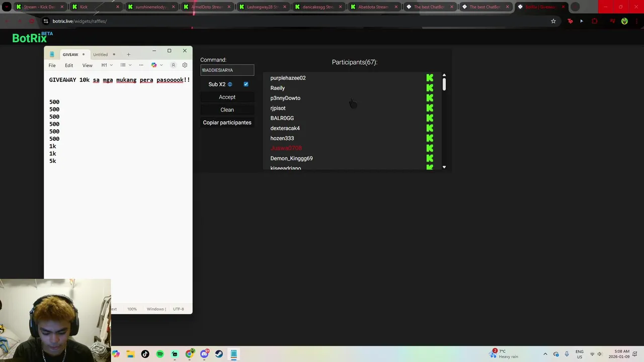
Task: Show hidden system tray icons
Action: [x=545, y=354]
